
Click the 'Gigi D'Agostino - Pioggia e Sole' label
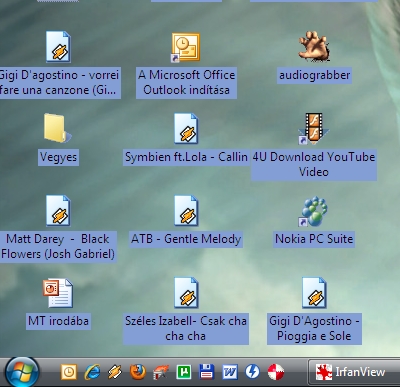314,329
